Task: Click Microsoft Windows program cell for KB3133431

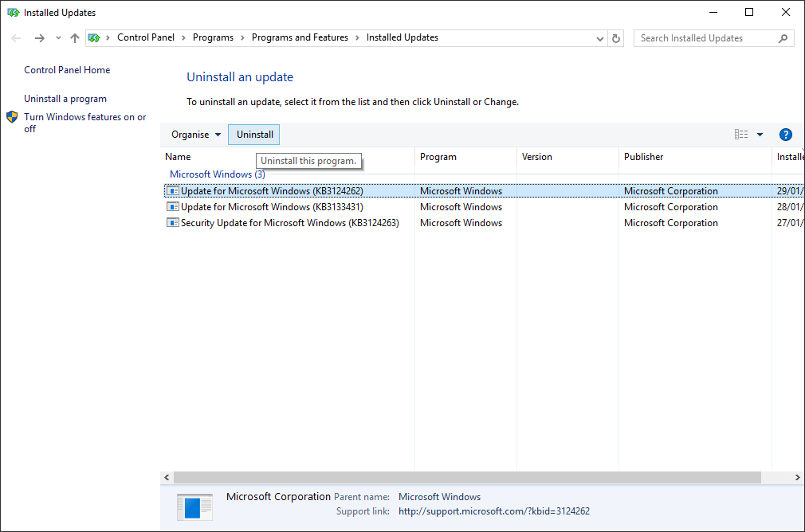Action: tap(461, 207)
